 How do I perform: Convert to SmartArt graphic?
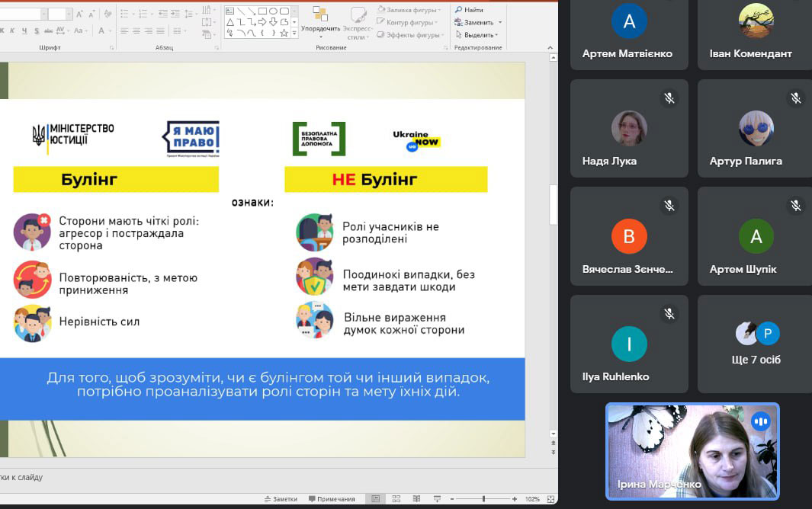(209, 35)
